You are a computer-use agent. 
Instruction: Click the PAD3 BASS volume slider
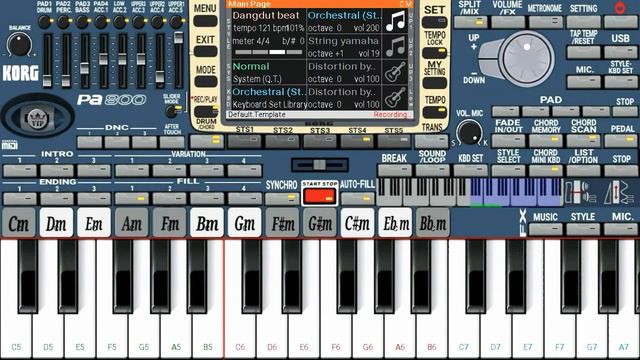84,61
